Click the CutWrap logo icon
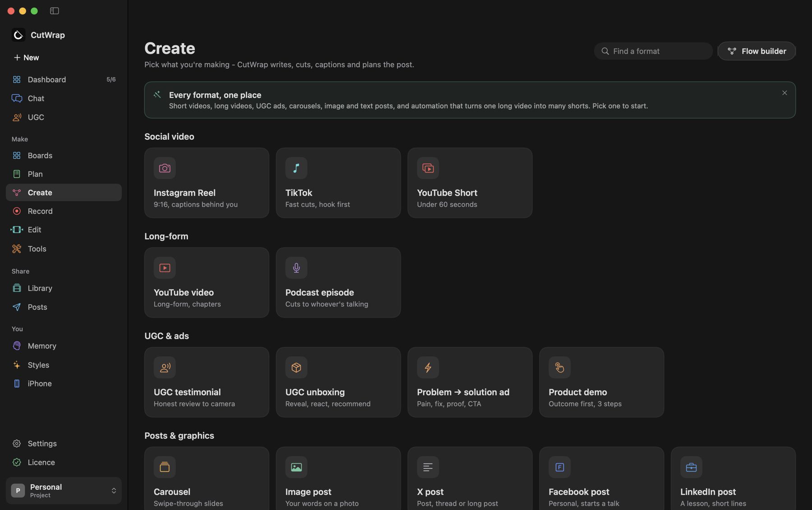This screenshot has width=812, height=510. coord(18,35)
